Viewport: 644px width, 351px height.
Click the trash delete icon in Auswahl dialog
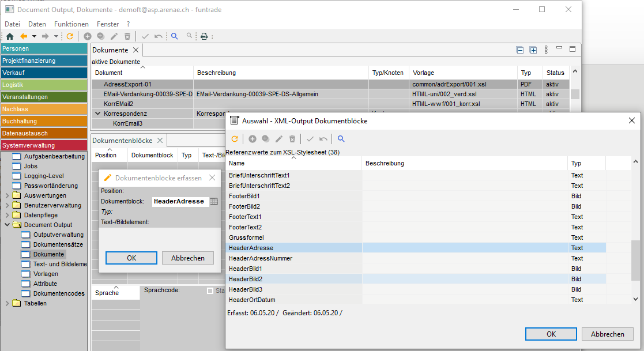(x=292, y=139)
